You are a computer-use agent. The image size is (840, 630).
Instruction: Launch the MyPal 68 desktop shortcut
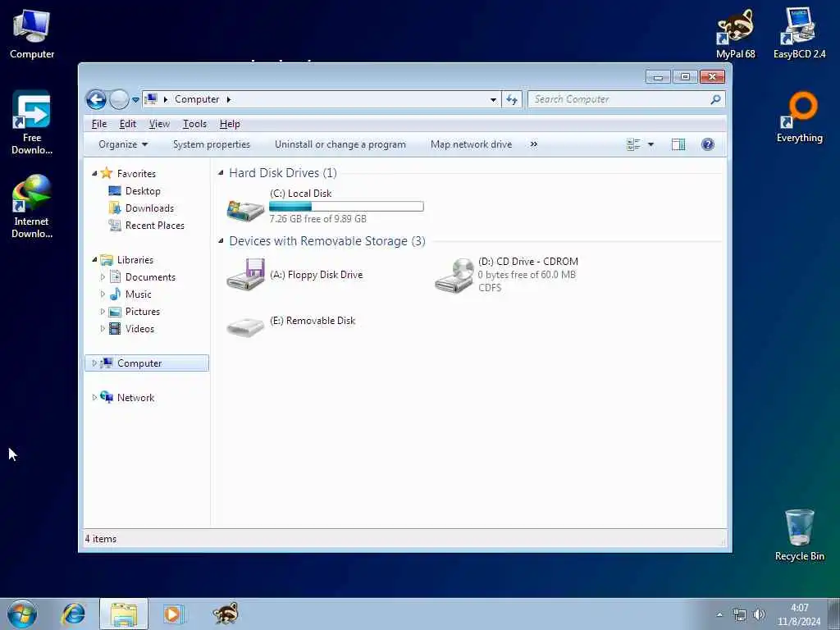735,34
